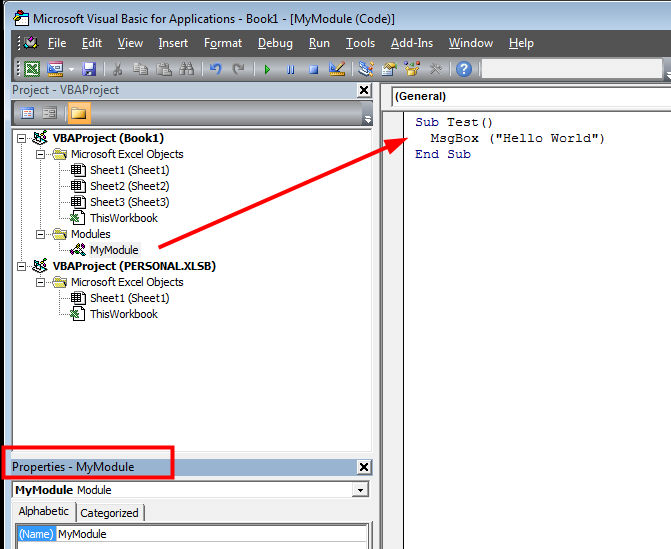Screen dimensions: 671x549
Task: Click the (Name) property value MyModule
Action: coord(212,534)
